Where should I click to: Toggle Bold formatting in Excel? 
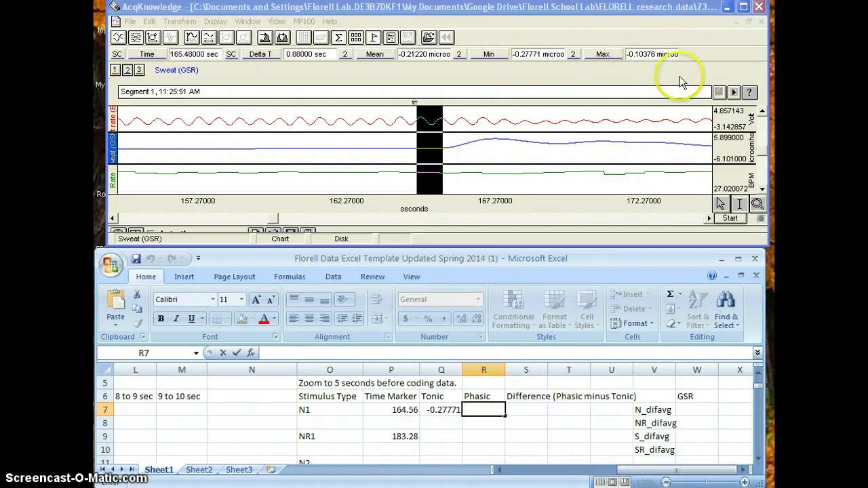(x=161, y=319)
